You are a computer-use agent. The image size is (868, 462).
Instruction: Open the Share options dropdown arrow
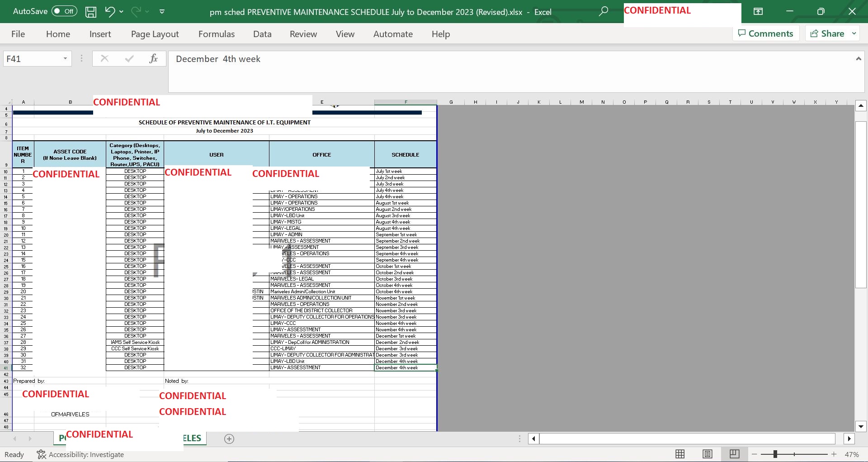coord(854,33)
